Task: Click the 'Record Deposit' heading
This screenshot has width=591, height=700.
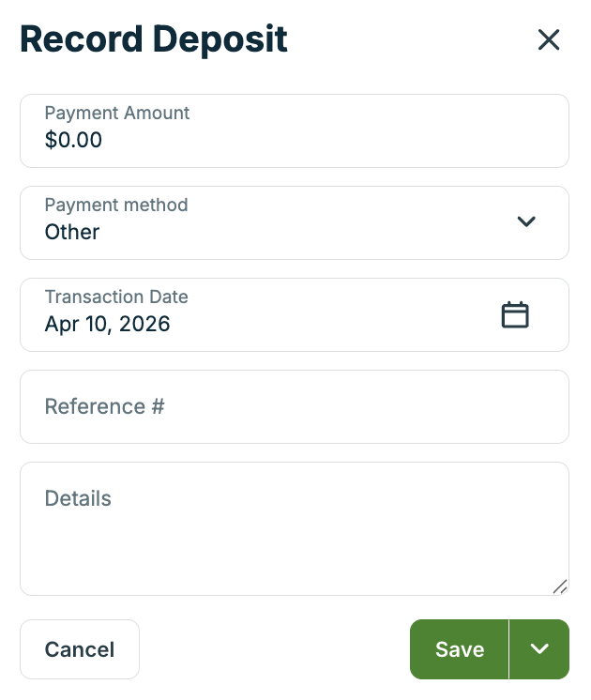Action: 154,39
